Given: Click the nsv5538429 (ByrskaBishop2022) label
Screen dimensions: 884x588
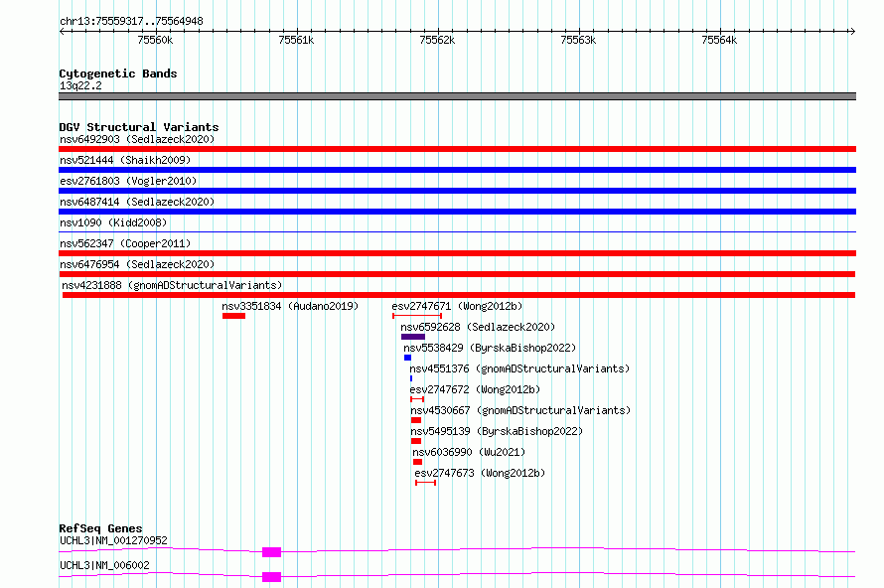Looking at the screenshot, I should point(490,348).
